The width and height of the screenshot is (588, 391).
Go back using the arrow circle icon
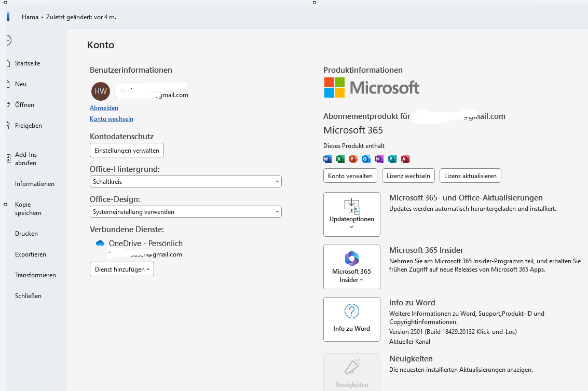[9, 40]
